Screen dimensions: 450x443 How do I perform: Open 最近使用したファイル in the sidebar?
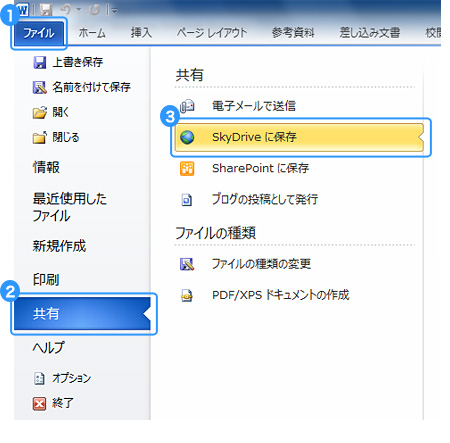[70, 207]
